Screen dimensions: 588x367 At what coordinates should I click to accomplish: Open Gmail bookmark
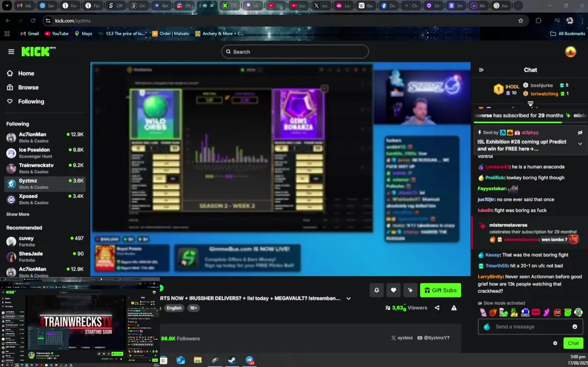click(30, 34)
